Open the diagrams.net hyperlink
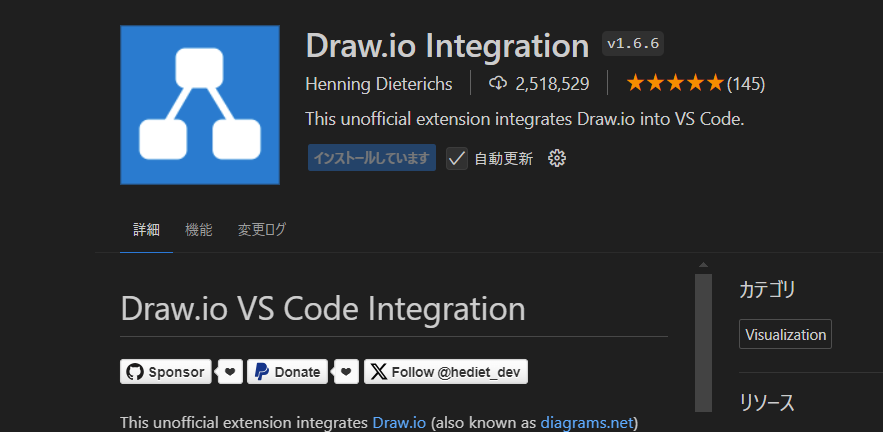 tap(587, 422)
